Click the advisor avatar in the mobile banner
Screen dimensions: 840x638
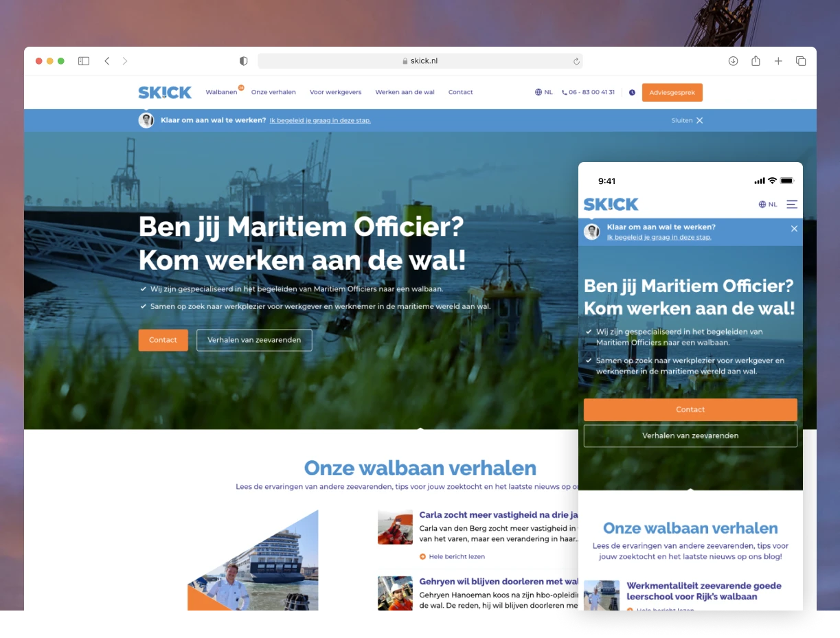coord(591,231)
